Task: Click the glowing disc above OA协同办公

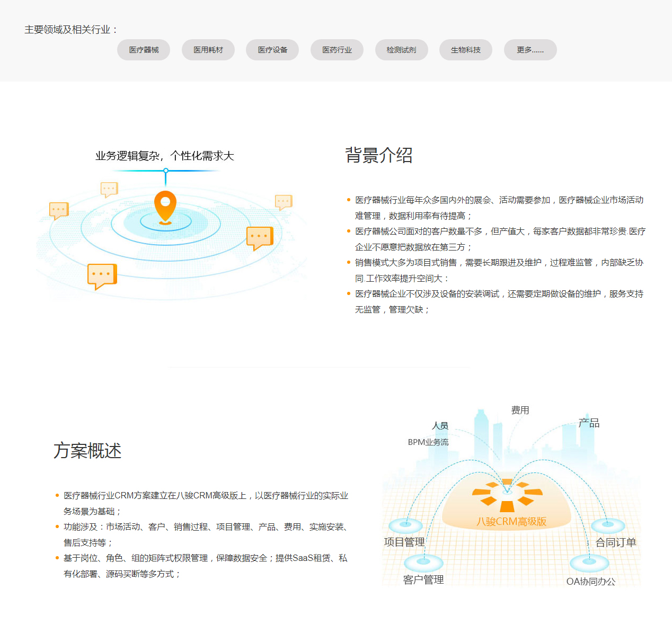Action: [x=589, y=562]
